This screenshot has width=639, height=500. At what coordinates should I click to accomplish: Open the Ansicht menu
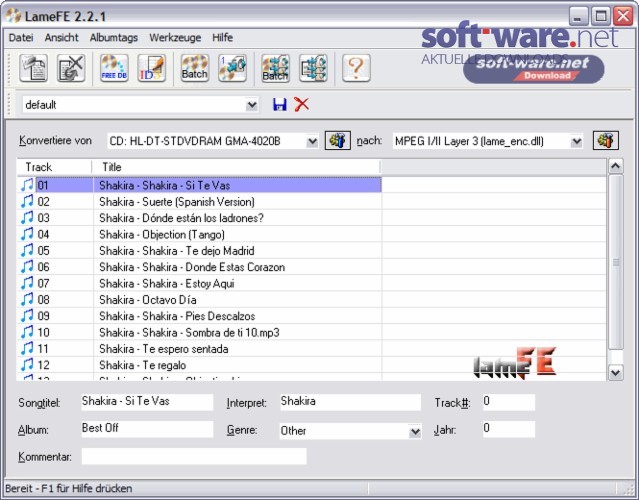[62, 37]
